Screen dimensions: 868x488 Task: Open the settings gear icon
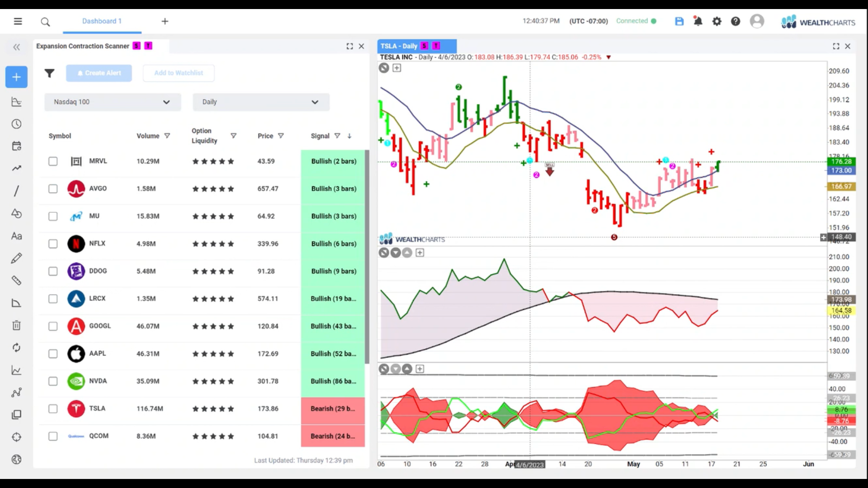pos(717,21)
